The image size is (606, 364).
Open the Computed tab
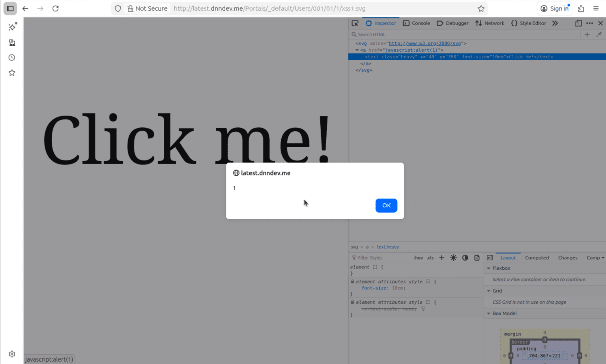(537, 258)
